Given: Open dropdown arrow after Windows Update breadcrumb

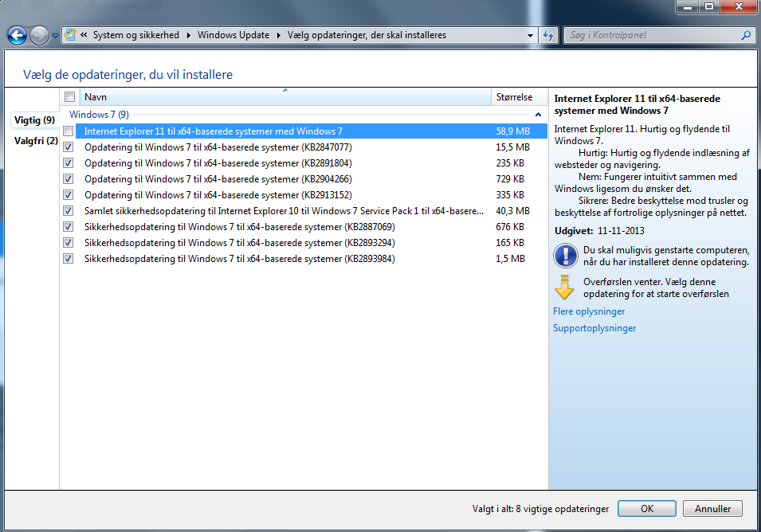Looking at the screenshot, I should tap(279, 35).
